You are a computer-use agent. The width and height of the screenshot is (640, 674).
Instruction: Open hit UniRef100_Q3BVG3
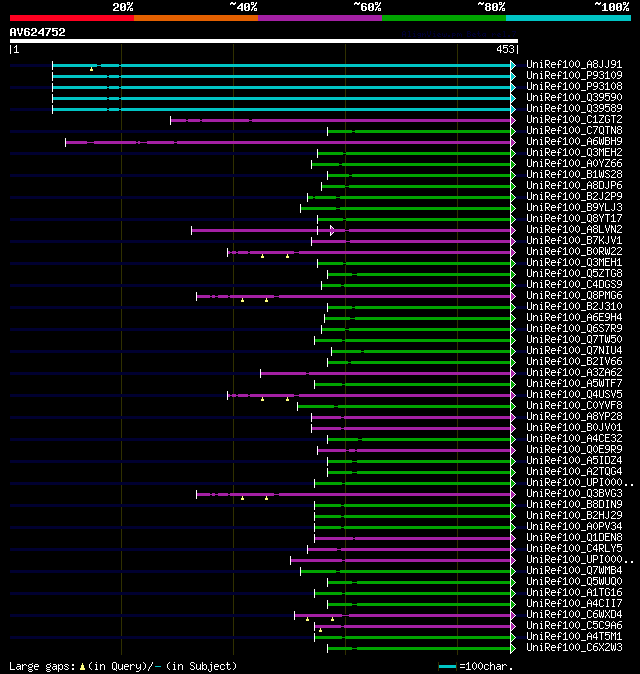(x=574, y=493)
